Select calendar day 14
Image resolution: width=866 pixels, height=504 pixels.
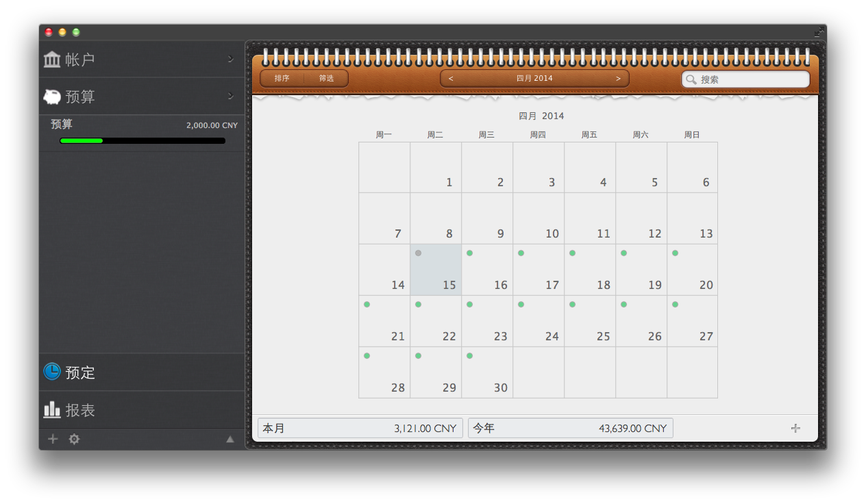(x=384, y=270)
